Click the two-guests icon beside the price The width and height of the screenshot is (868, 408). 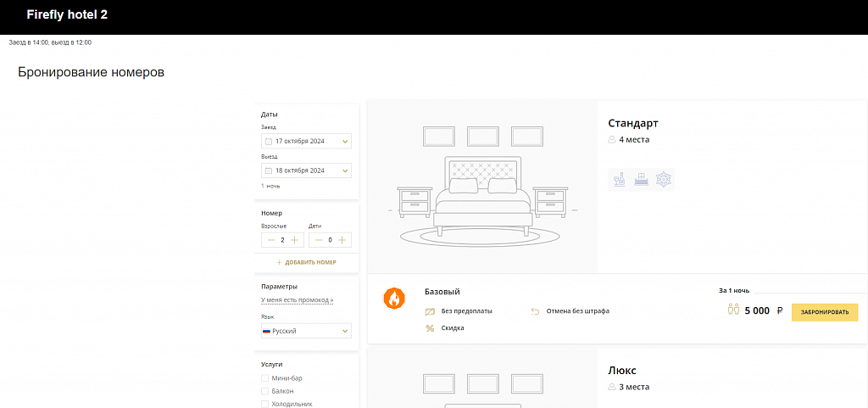[x=733, y=310]
